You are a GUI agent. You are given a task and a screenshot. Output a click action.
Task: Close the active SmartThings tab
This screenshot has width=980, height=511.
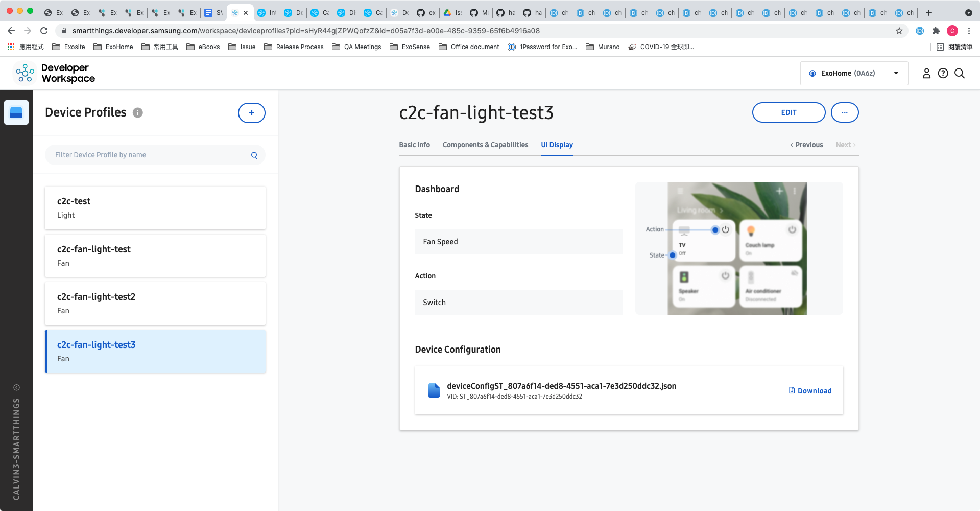pos(246,13)
